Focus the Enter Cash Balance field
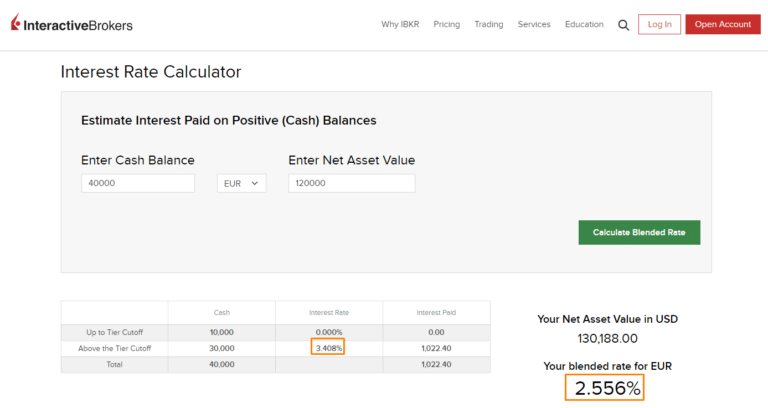This screenshot has width=768, height=408. coord(138,183)
